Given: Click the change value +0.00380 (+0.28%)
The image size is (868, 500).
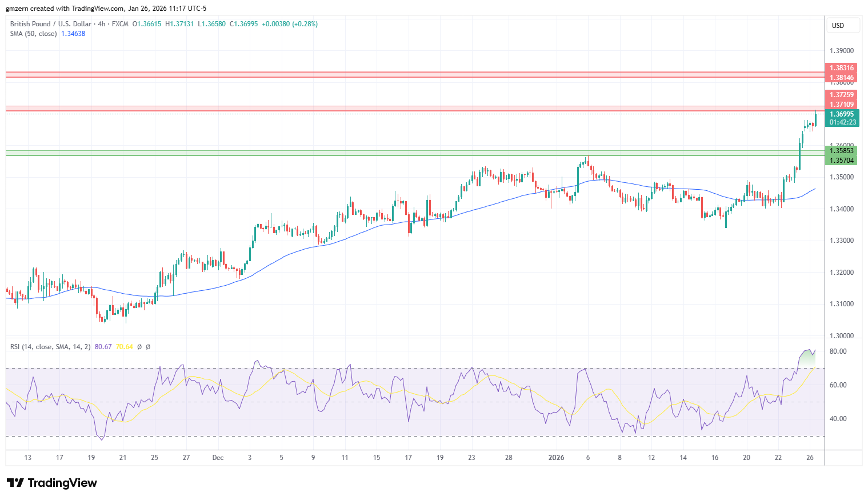Looking at the screenshot, I should (290, 24).
